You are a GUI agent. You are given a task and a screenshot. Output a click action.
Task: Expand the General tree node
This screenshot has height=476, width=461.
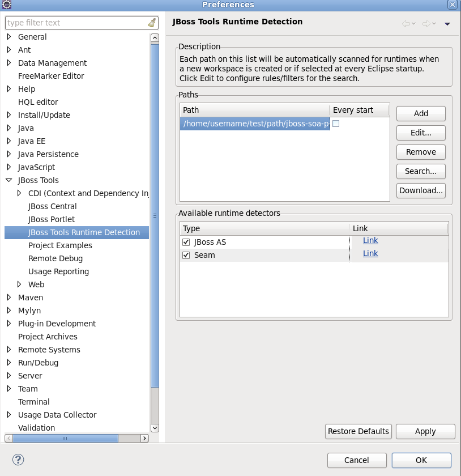coord(9,37)
